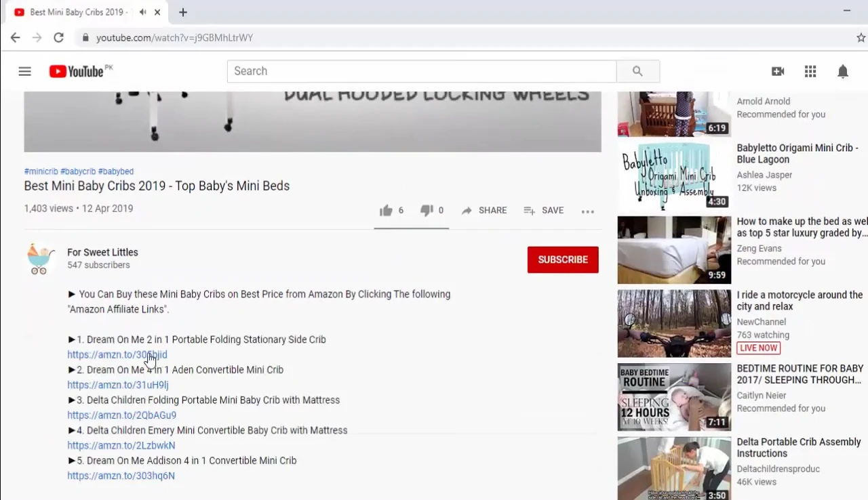Bookmark this page with star icon
Screen dimensions: 868x500
[861, 38]
